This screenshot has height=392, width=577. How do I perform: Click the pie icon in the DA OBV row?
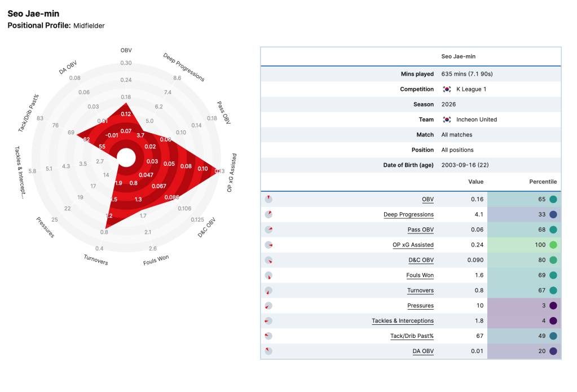[x=268, y=351]
